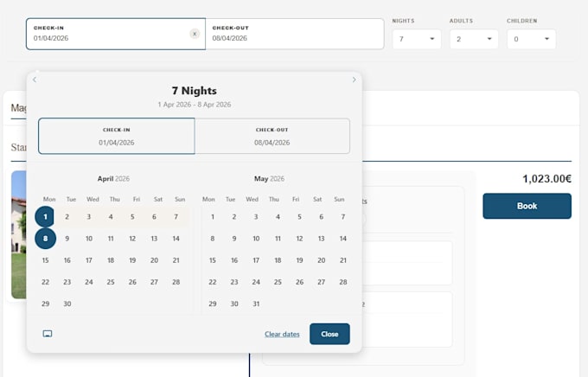Image resolution: width=588 pixels, height=377 pixels.
Task: Choose April 15 in calendar
Action: [45, 260]
